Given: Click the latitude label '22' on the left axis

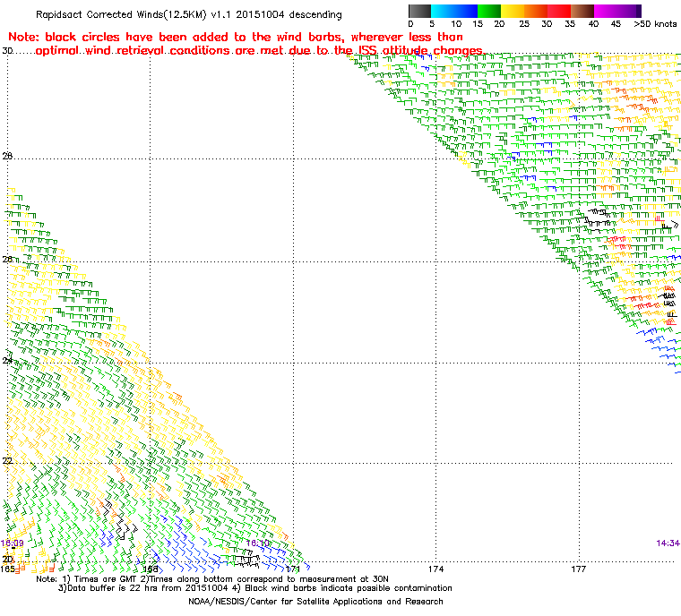Looking at the screenshot, I should [7, 460].
